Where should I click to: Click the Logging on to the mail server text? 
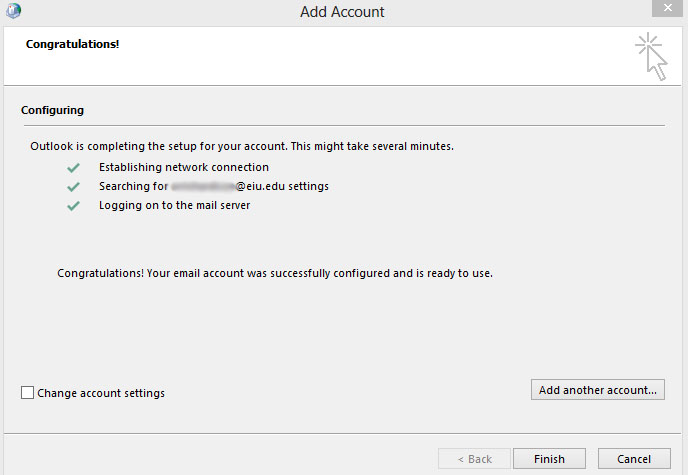174,205
